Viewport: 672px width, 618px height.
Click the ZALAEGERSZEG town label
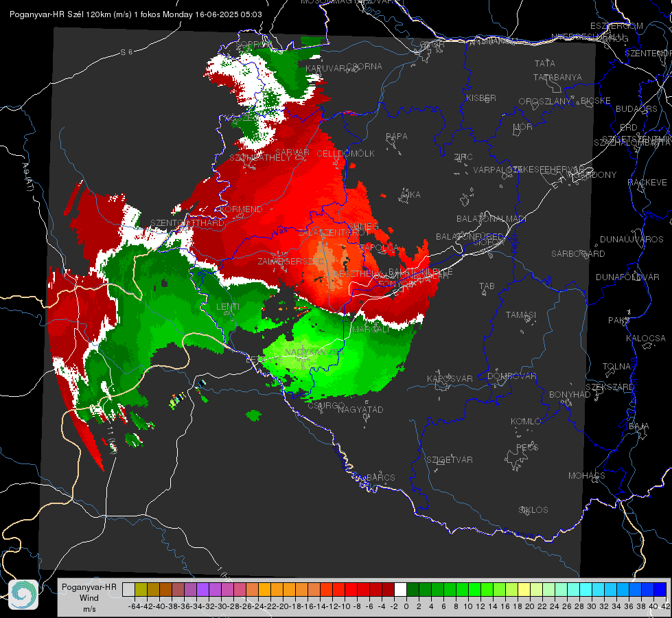click(x=291, y=261)
